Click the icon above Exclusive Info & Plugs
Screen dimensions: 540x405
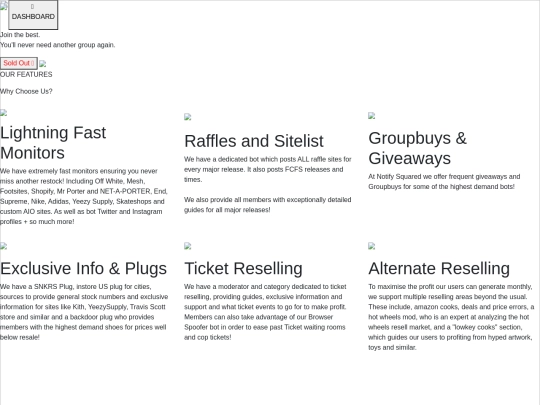[x=3, y=246]
